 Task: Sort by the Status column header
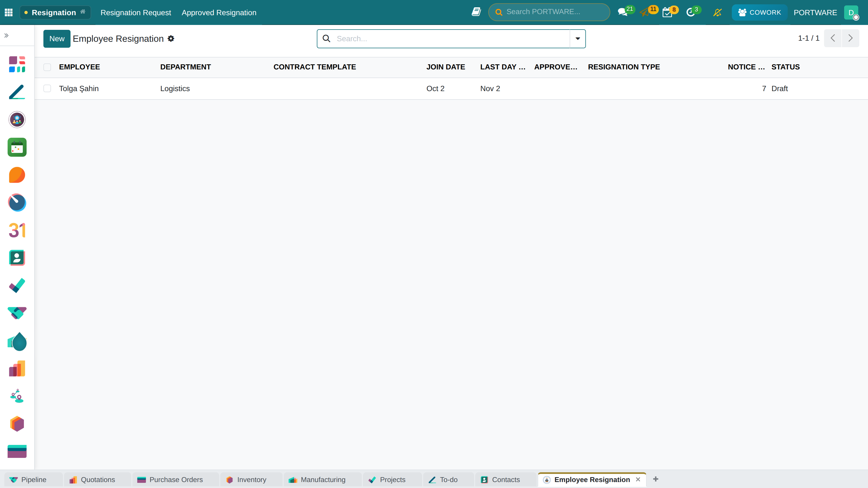786,67
